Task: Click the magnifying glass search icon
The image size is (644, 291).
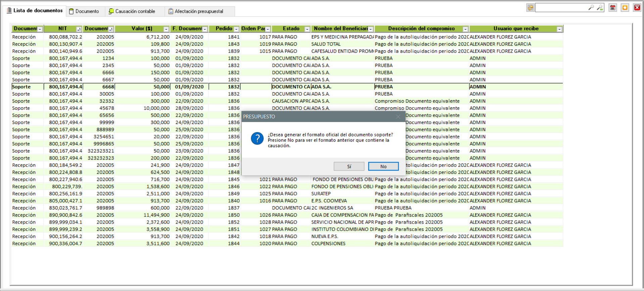Action: pos(591,8)
